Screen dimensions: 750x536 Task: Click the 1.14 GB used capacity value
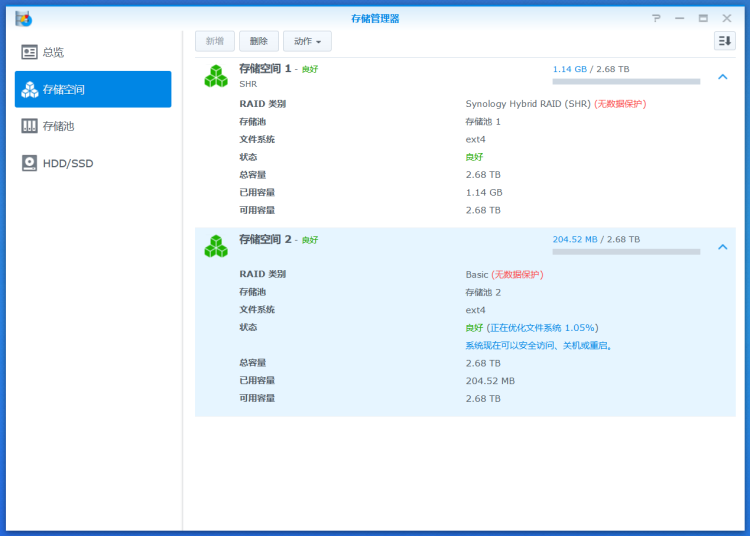click(484, 192)
